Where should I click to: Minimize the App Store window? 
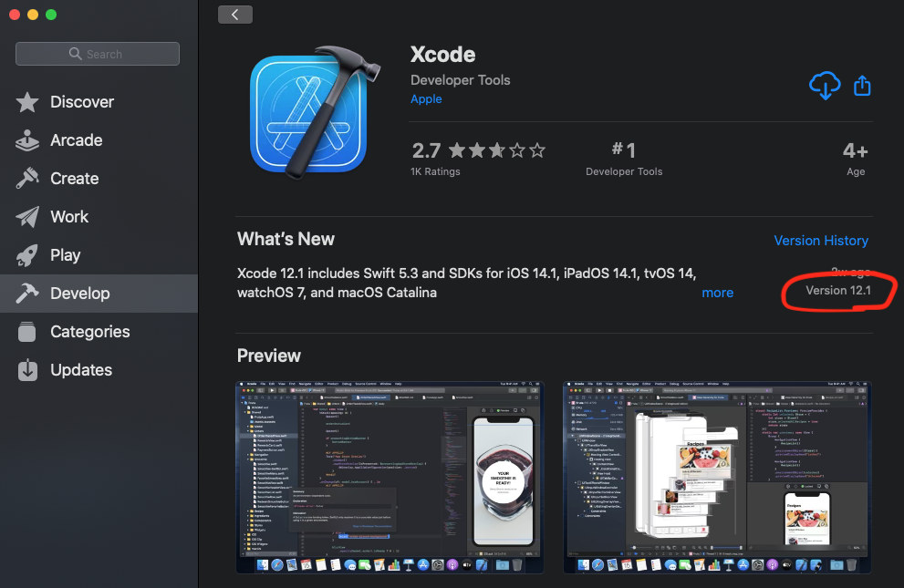[33, 15]
